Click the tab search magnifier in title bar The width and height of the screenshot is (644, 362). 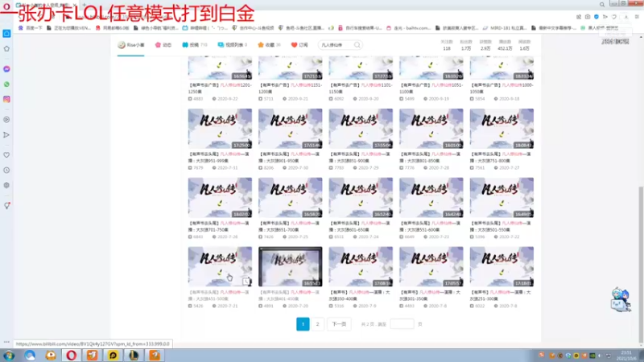(x=602, y=5)
